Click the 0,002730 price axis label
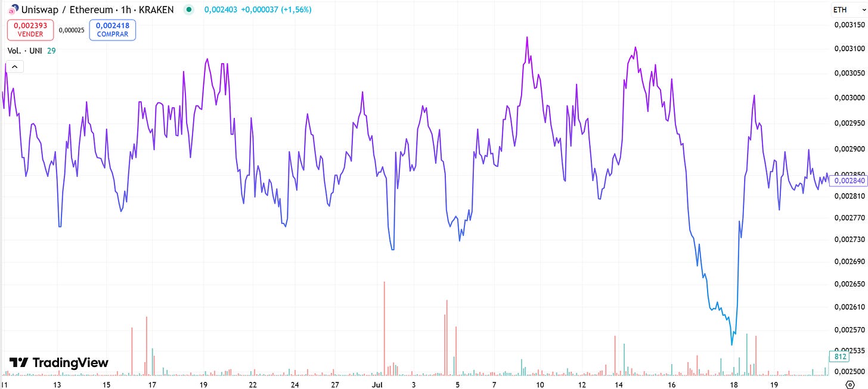The height and width of the screenshot is (389, 868). [849, 239]
